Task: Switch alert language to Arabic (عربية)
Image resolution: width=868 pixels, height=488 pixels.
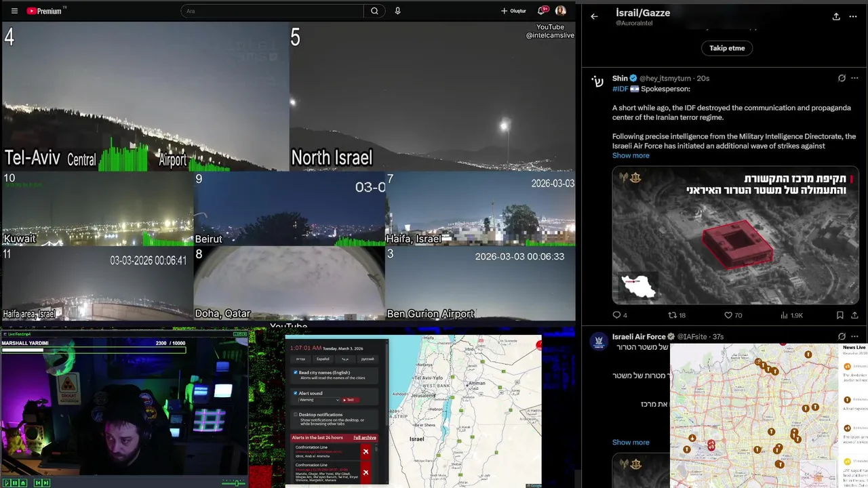Action: tap(345, 359)
